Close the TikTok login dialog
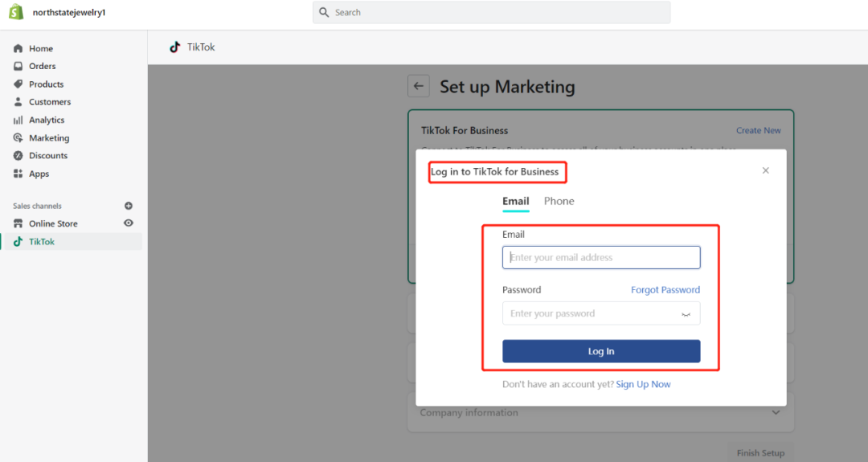Screen dimensions: 868x462 click(x=766, y=170)
